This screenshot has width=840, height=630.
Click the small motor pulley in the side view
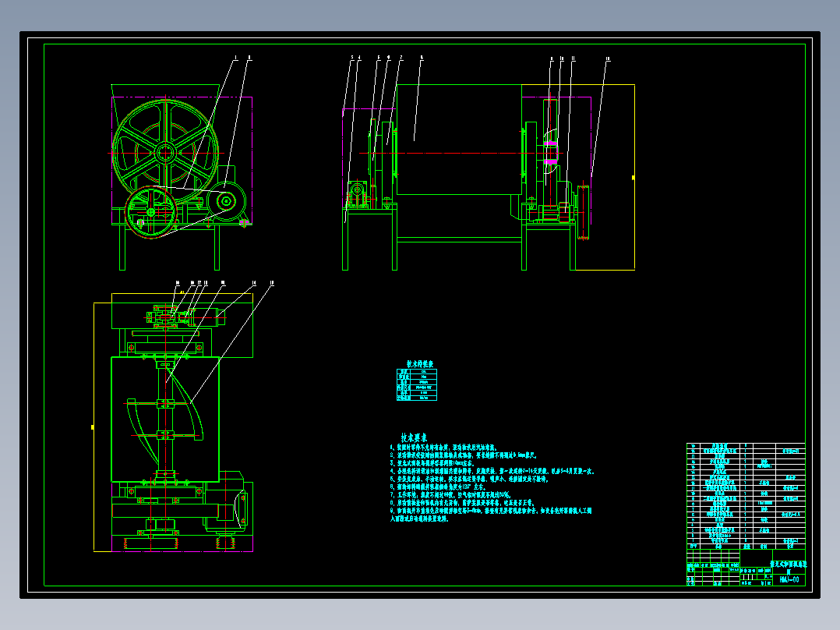(226, 202)
